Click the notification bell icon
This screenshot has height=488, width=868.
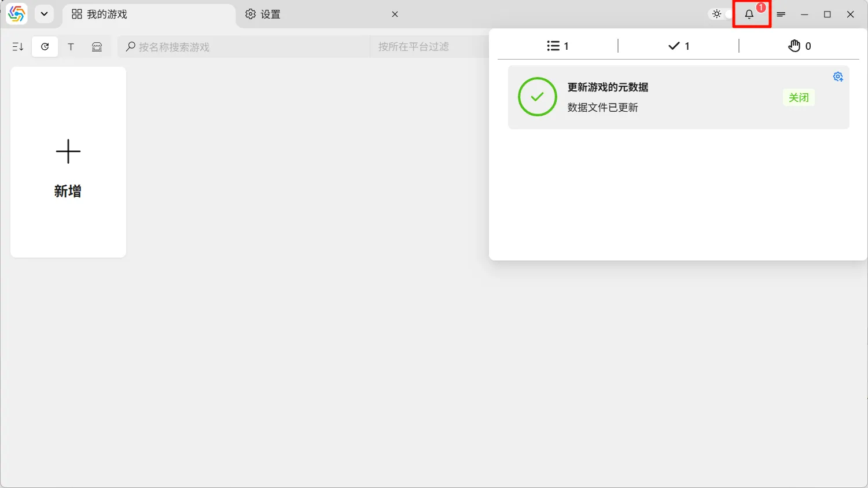point(749,14)
